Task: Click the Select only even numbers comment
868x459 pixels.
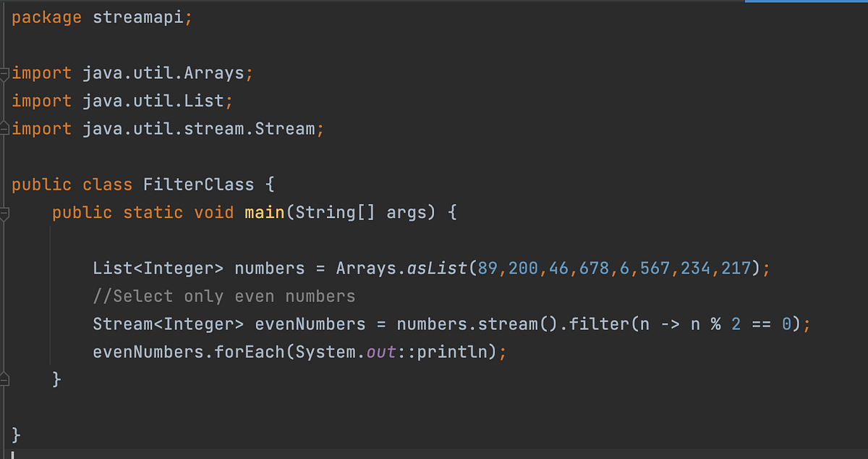Action: click(224, 295)
